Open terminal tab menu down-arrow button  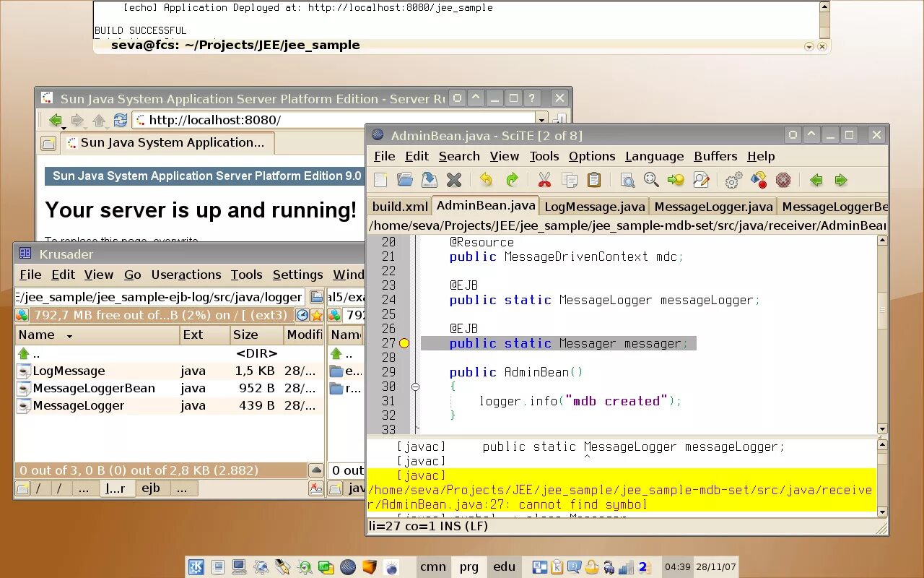(x=809, y=46)
